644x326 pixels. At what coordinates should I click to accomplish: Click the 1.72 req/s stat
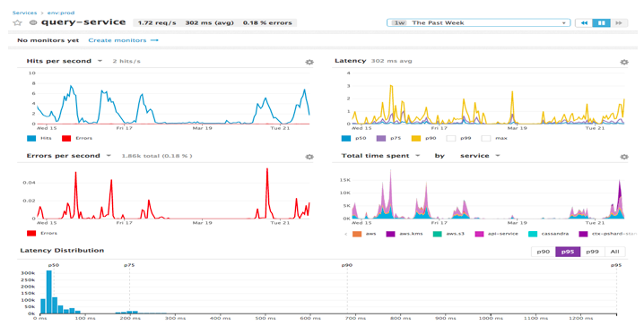[x=157, y=23]
